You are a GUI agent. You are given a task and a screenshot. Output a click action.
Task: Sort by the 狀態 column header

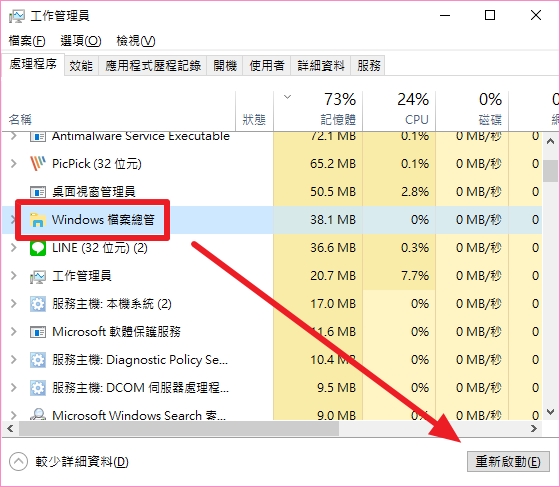[x=254, y=111]
